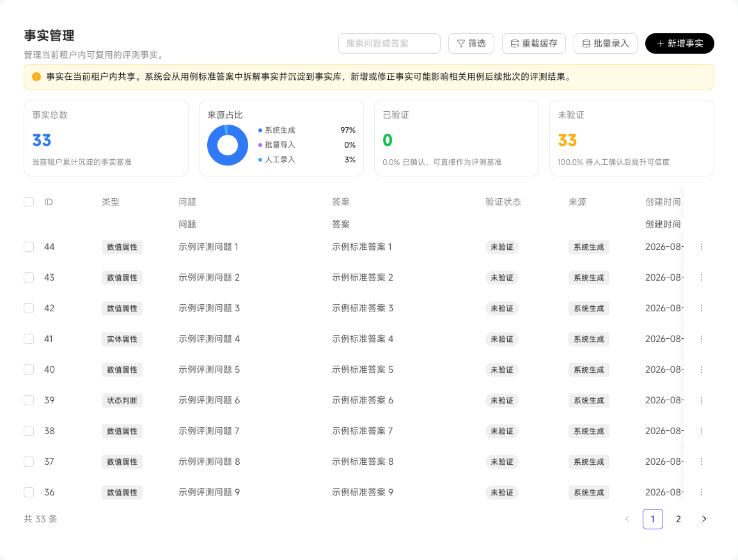Check the row with ID 40
Viewport: 738px width, 560px height.
point(29,369)
